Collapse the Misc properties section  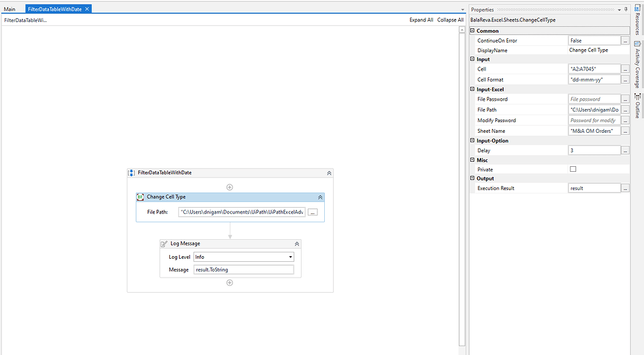(x=472, y=160)
